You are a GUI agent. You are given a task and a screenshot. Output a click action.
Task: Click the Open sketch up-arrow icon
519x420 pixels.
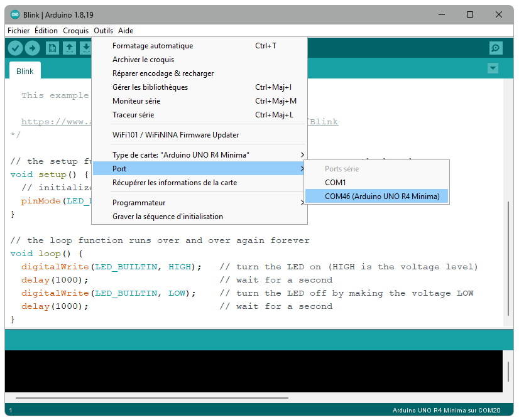coord(69,48)
